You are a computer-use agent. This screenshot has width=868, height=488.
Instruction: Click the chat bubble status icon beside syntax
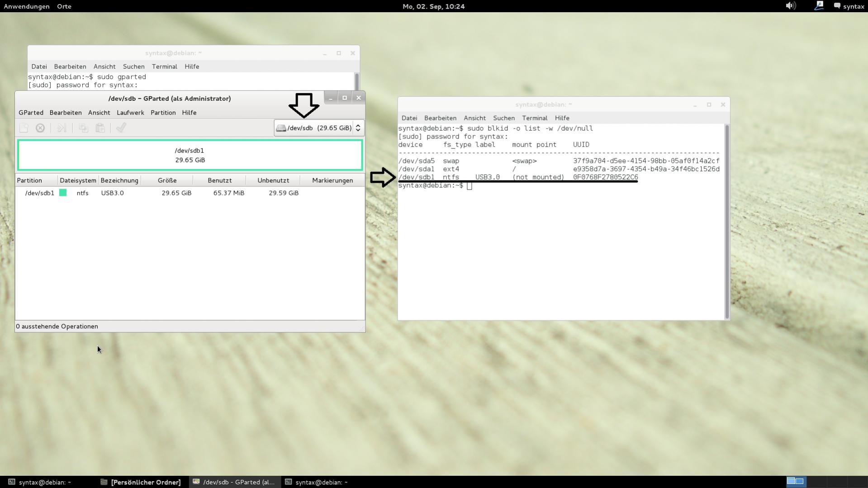coord(837,6)
